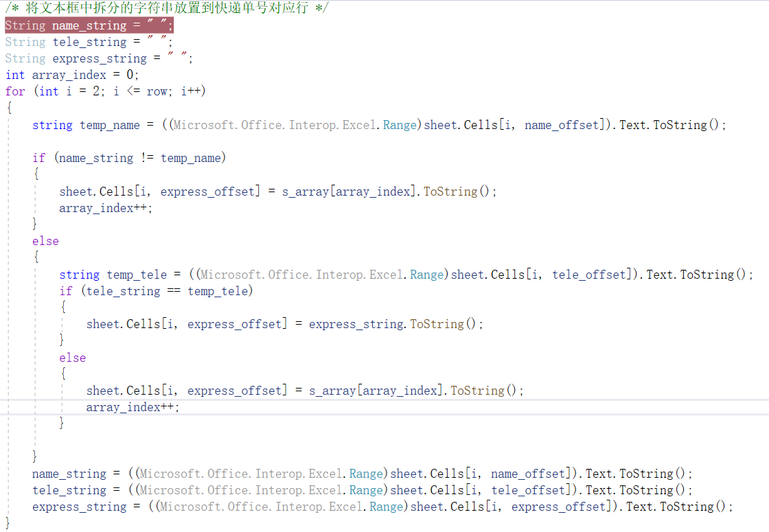The height and width of the screenshot is (532, 769).
Task: Click 'row' in the for loop condition
Action: point(157,91)
